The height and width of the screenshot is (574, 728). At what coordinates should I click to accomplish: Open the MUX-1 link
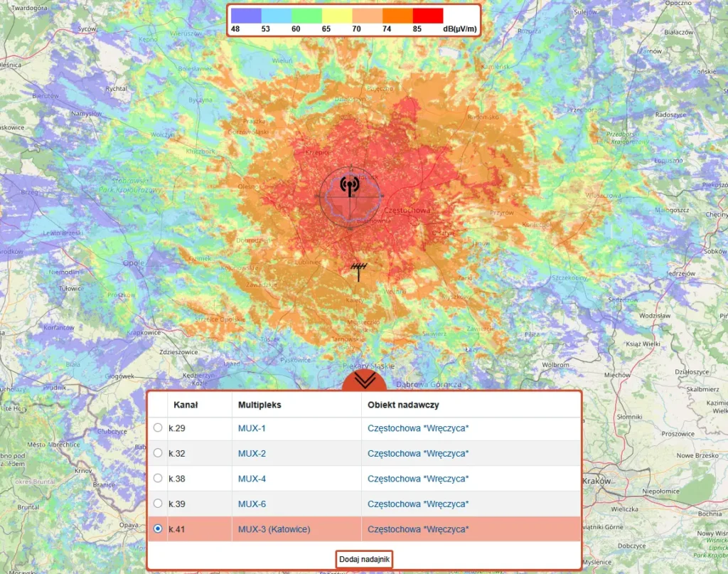(252, 428)
